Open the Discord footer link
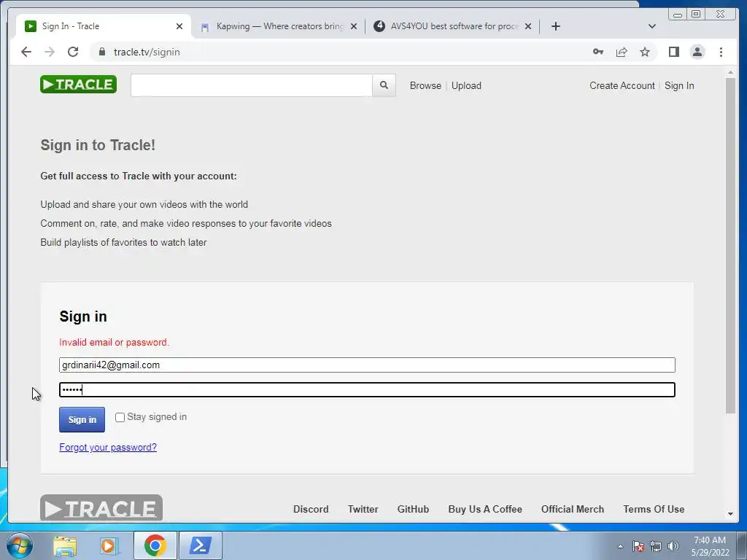 coord(311,509)
